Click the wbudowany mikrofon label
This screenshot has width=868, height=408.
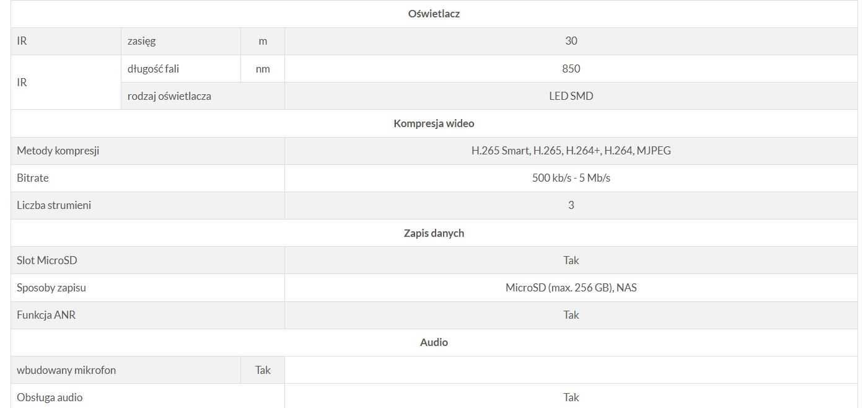tap(66, 370)
